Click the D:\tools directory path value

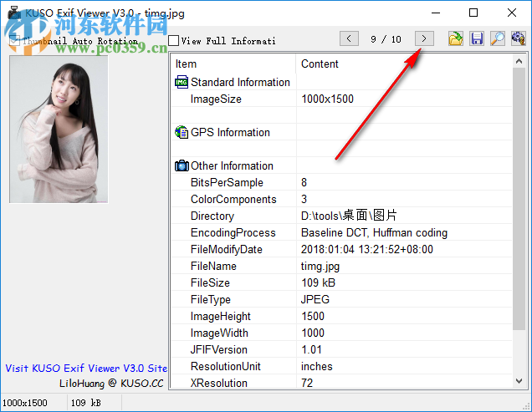[x=349, y=216]
